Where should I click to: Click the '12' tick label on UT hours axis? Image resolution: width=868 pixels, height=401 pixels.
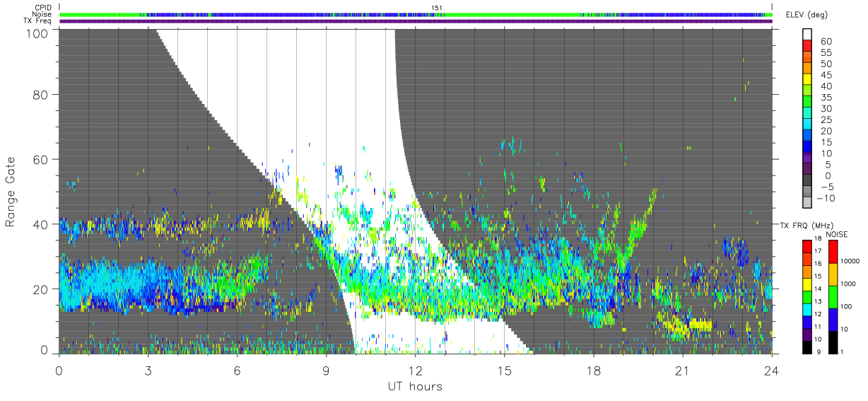pos(415,371)
